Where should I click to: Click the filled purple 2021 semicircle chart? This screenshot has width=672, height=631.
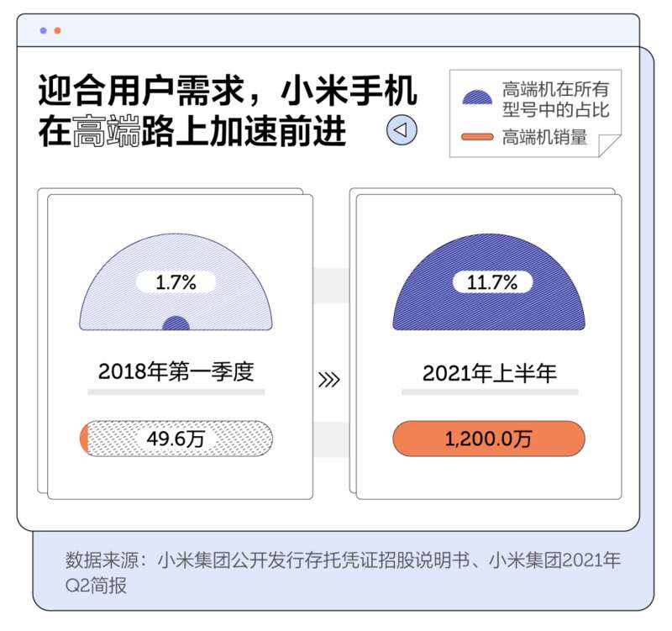[489, 281]
